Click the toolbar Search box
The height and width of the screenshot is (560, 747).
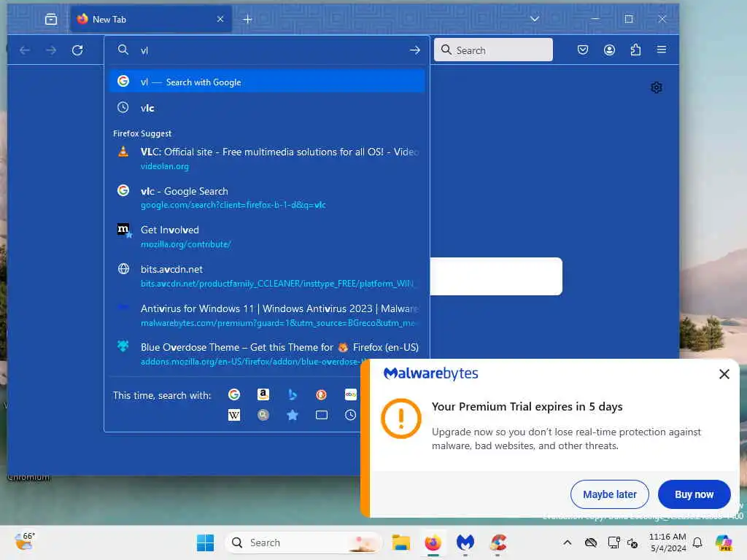click(x=493, y=50)
